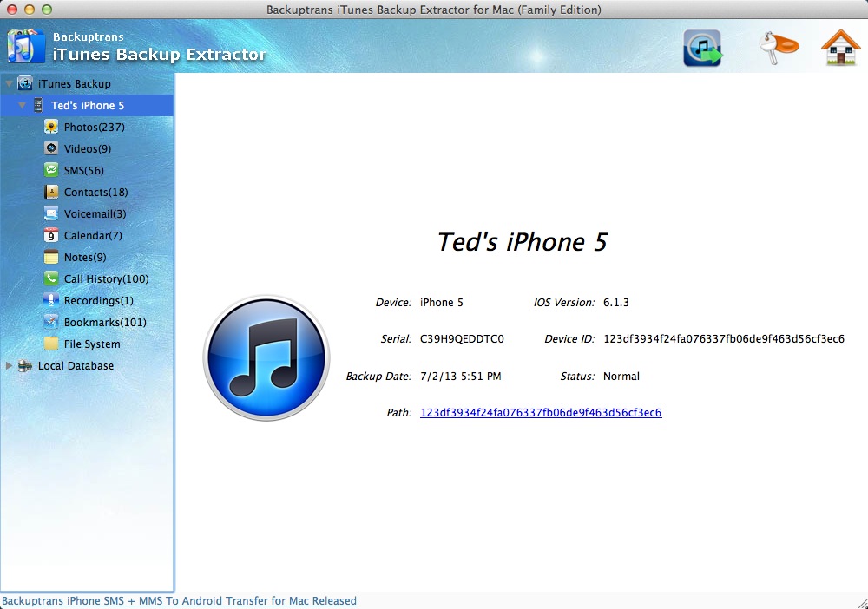Image resolution: width=868 pixels, height=609 pixels.
Task: Show Contacts(18) entries
Action: click(95, 192)
